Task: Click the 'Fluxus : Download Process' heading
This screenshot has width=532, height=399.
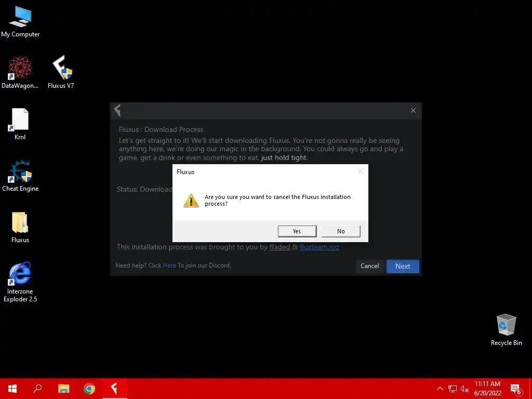Action: pyautogui.click(x=161, y=129)
